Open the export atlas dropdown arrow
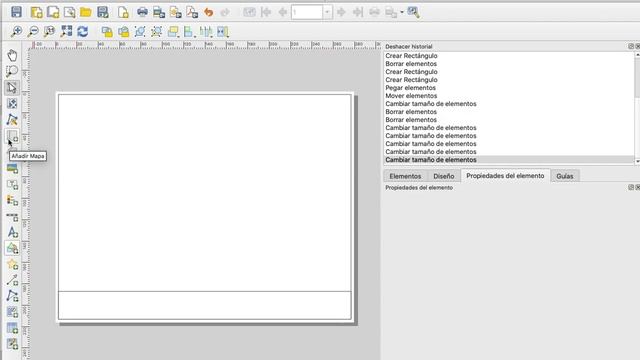This screenshot has height=360, width=640. click(x=402, y=12)
